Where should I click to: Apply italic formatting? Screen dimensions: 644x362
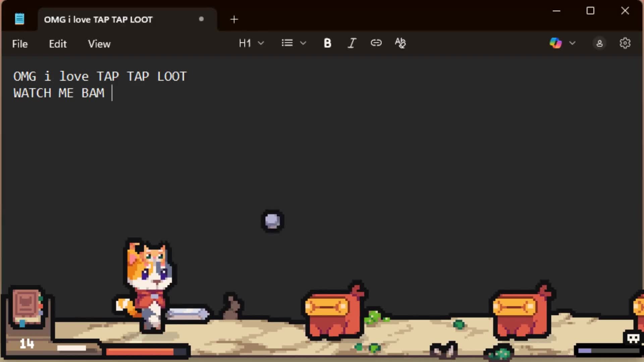[352, 43]
